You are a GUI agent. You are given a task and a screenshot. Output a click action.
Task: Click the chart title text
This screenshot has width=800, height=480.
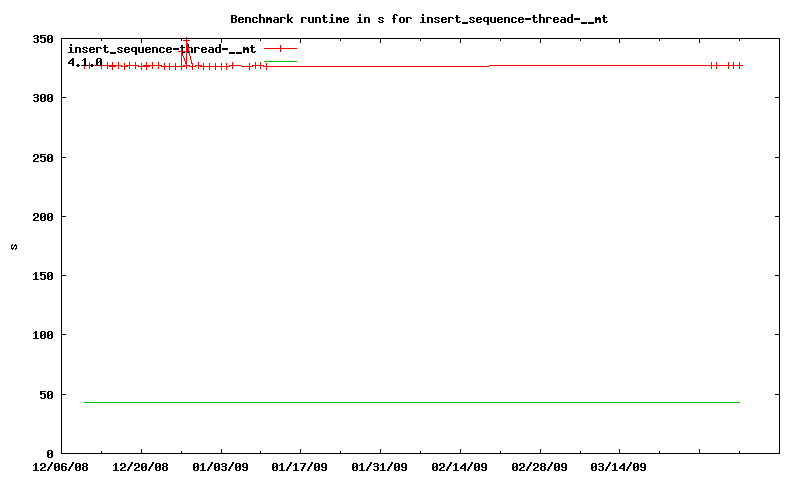419,19
